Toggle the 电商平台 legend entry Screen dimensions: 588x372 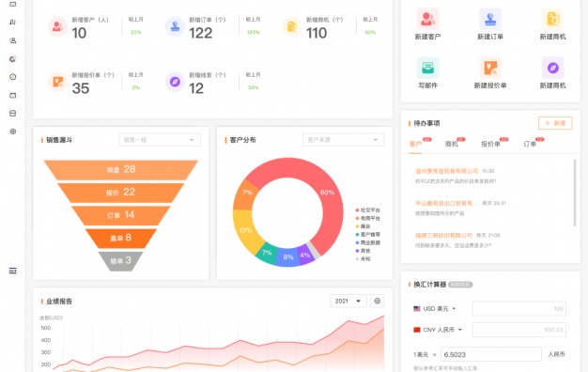pyautogui.click(x=368, y=218)
